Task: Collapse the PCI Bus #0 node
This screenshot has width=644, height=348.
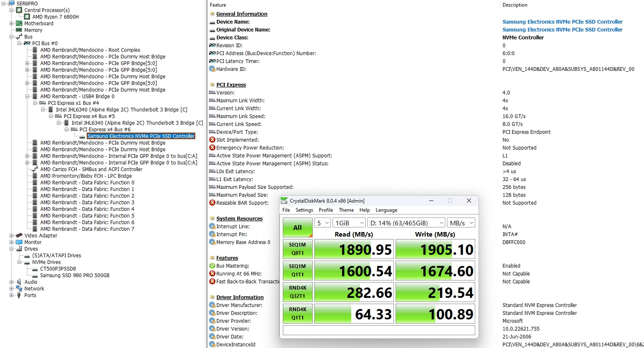Action: (x=19, y=43)
